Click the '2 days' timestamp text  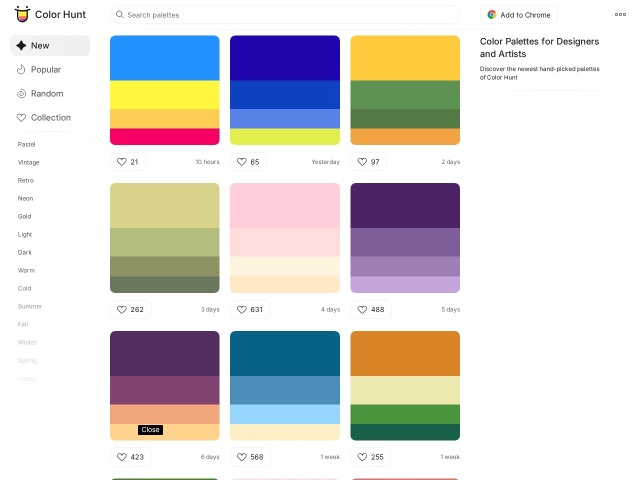pyautogui.click(x=451, y=162)
